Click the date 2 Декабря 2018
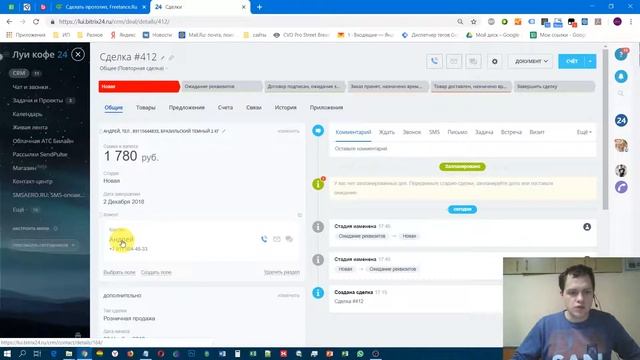 click(x=124, y=202)
